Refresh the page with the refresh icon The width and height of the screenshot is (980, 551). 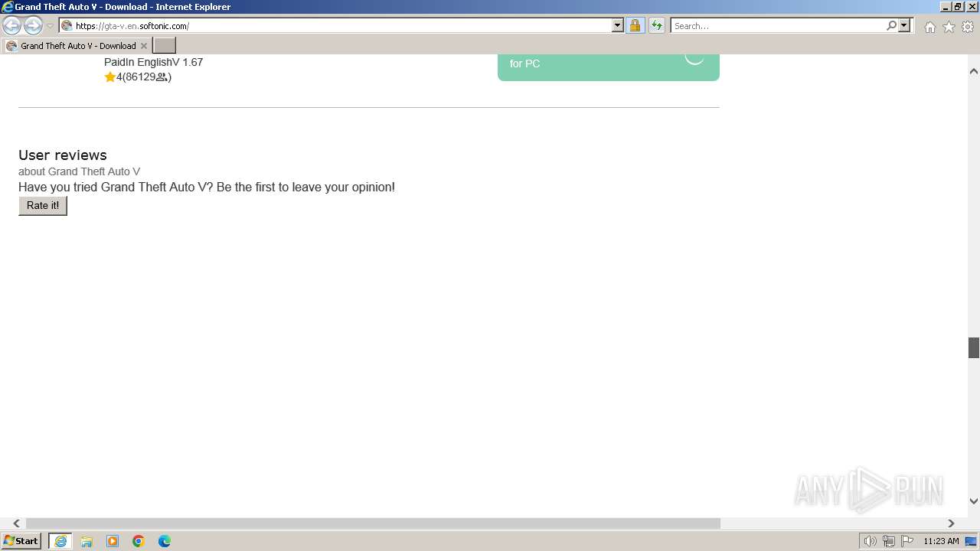pyautogui.click(x=657, y=26)
